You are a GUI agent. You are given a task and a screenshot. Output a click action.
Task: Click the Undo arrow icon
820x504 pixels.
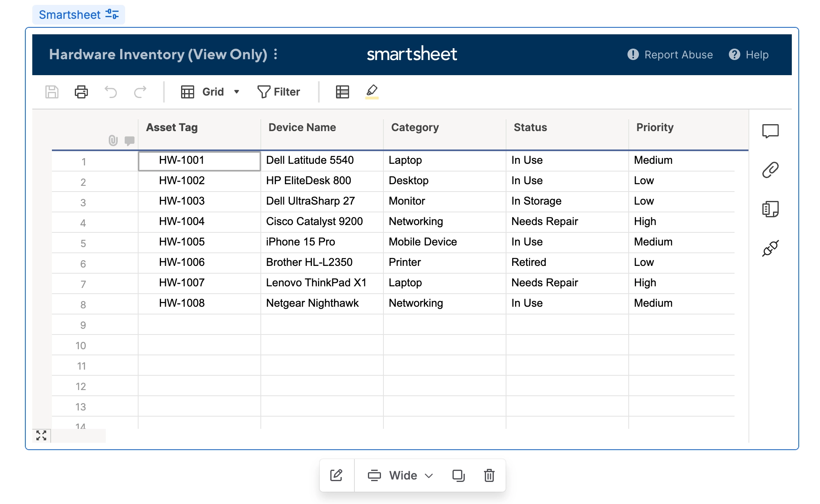111,92
